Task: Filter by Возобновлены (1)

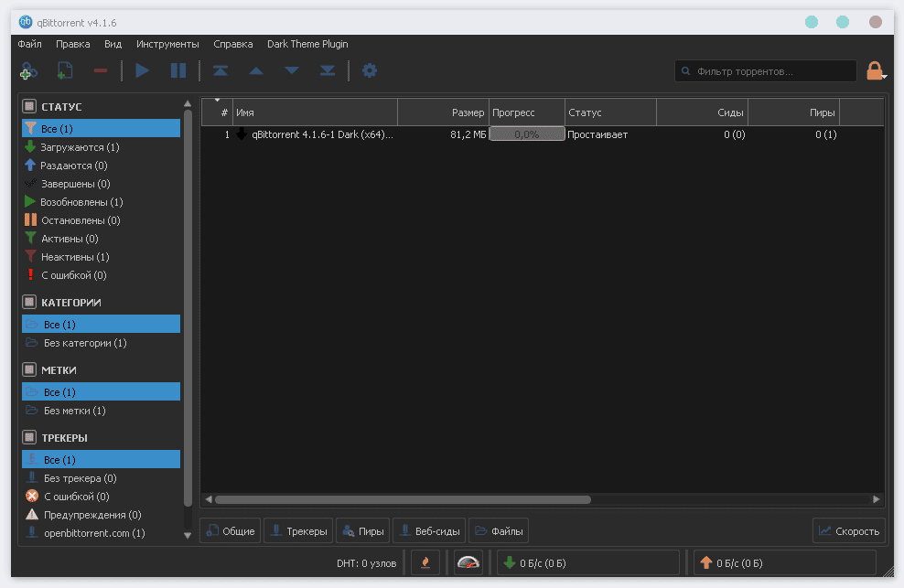Action: pyautogui.click(x=101, y=202)
